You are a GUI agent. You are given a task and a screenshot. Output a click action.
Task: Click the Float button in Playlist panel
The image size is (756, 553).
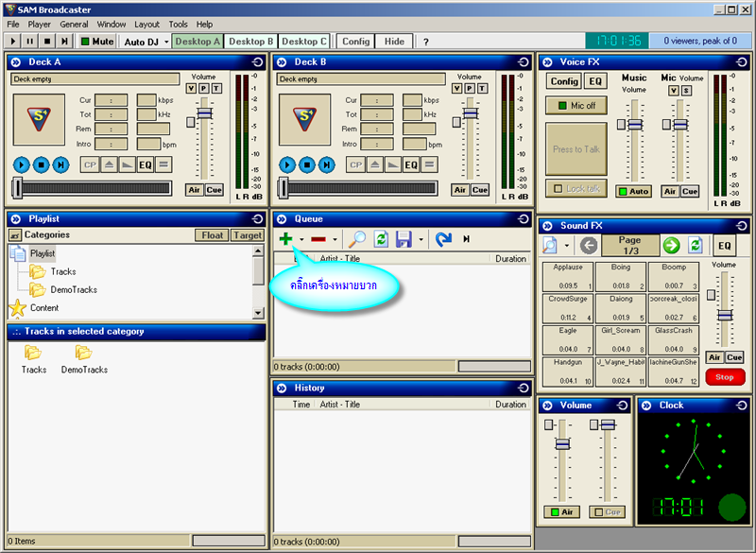(212, 235)
